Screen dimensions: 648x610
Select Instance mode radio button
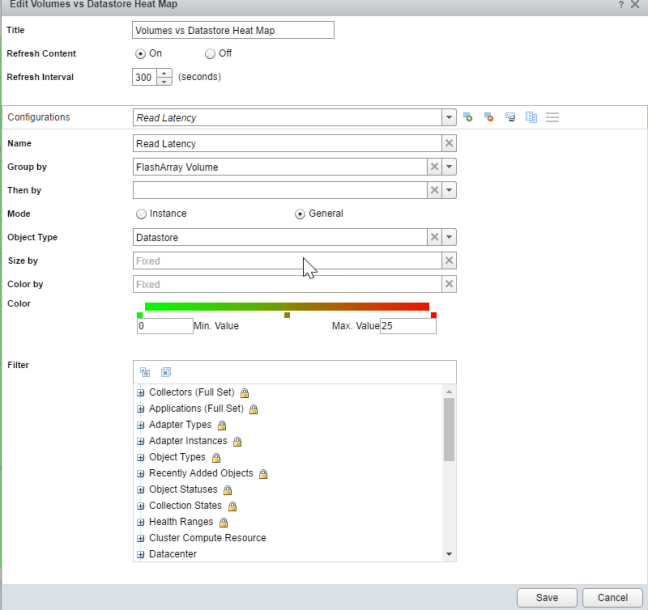(x=141, y=213)
